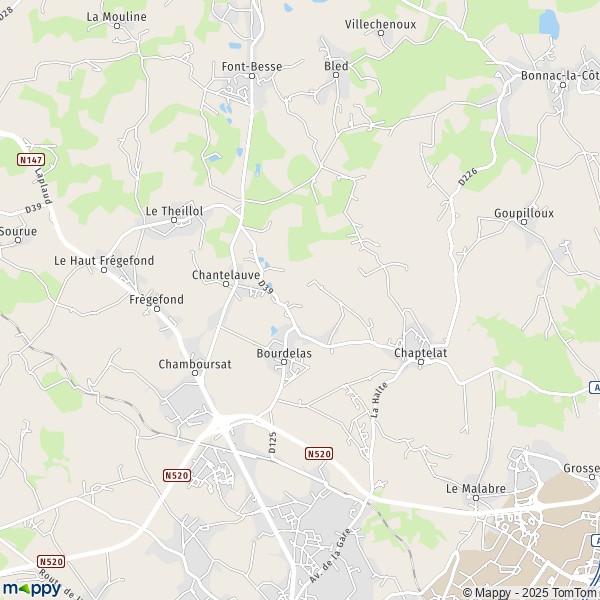This screenshot has height=600, width=600.
Task: Click the Mappy logo
Action: click(32, 589)
